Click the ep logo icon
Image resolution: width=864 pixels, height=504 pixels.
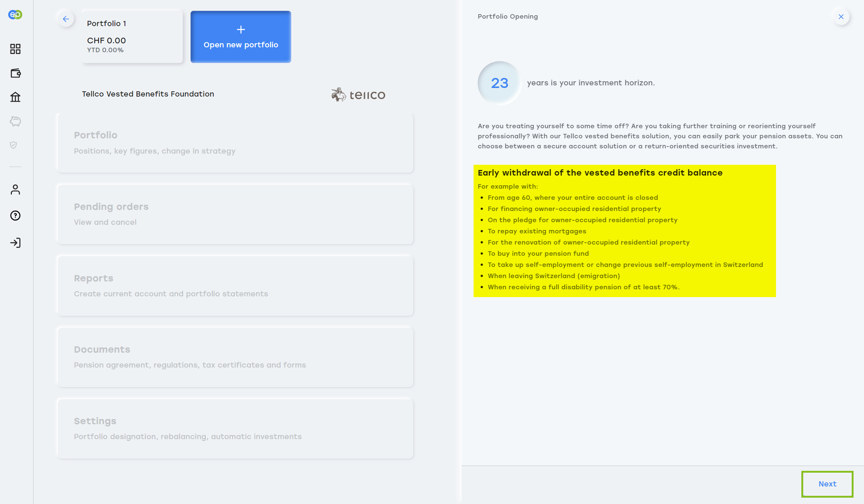[x=15, y=15]
